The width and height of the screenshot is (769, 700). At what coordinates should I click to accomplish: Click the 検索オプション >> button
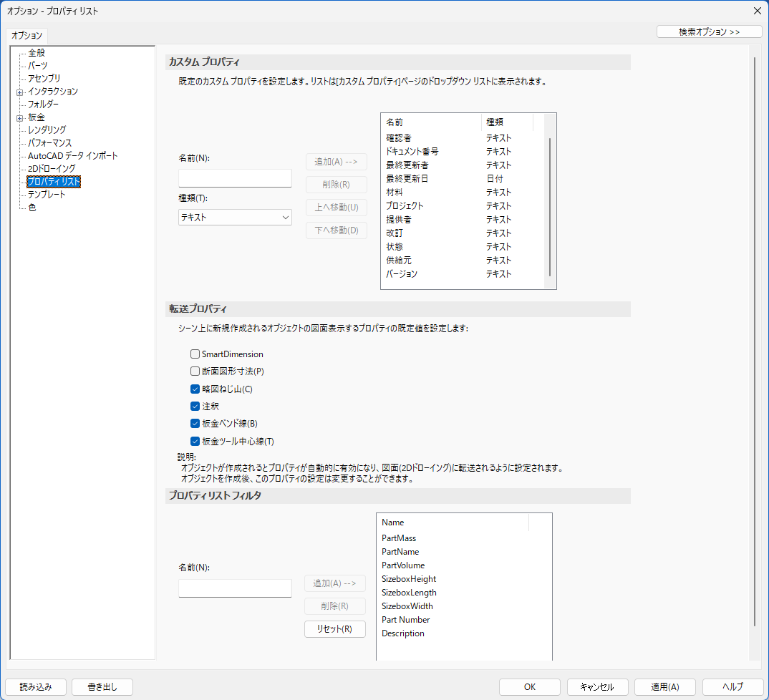click(x=709, y=32)
